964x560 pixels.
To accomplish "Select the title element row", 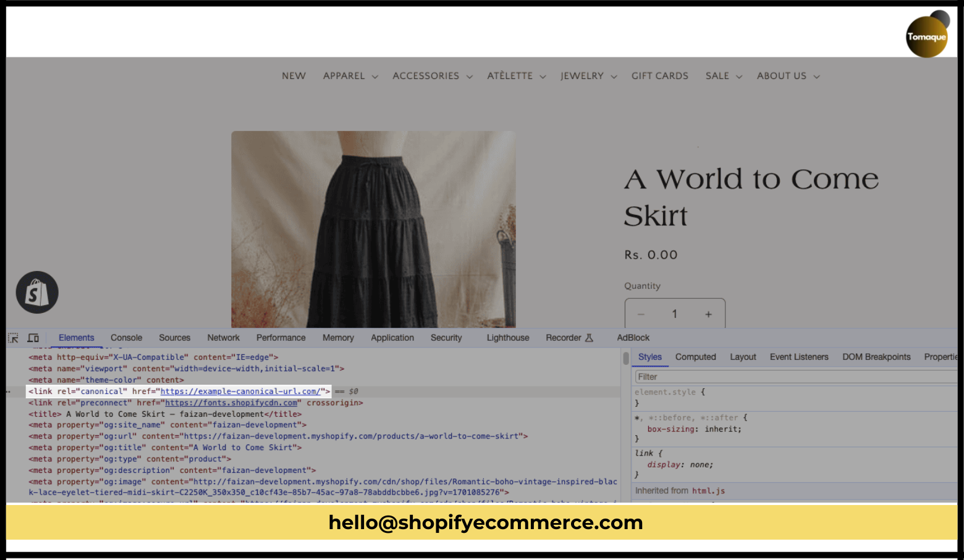I will click(165, 414).
